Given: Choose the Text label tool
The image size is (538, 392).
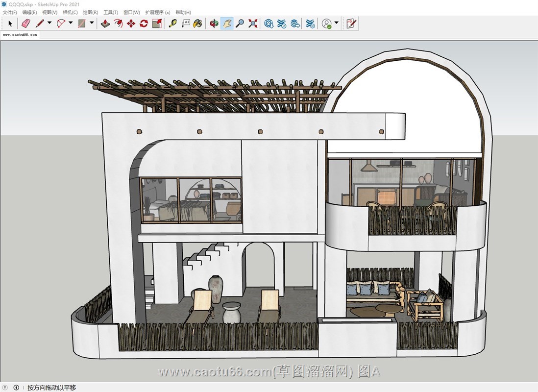Looking at the screenshot, I should pyautogui.click(x=186, y=24).
